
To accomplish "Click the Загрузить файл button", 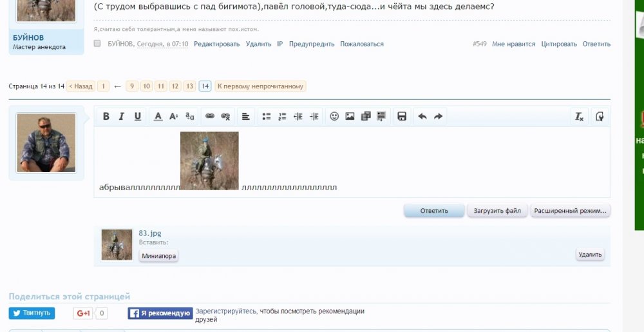I will pos(497,211).
